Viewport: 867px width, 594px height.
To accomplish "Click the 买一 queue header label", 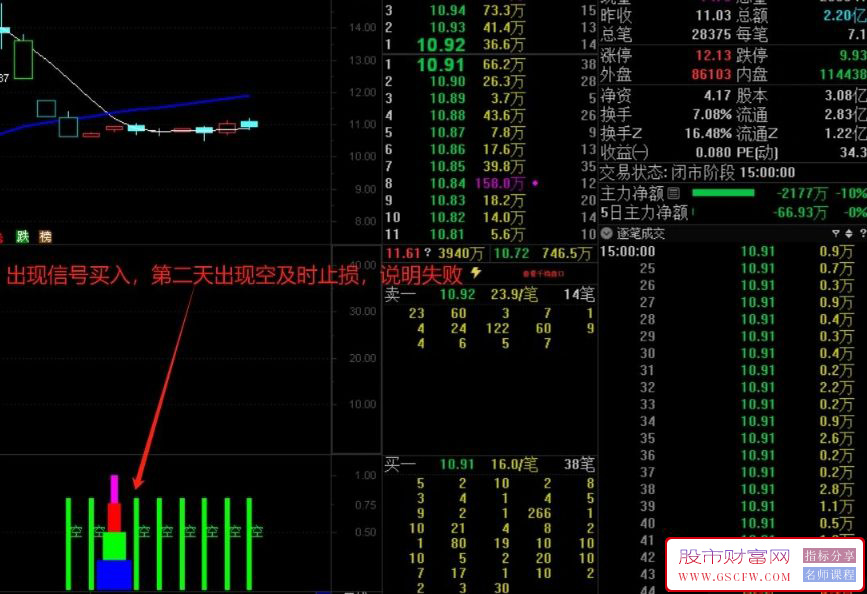I will coord(400,465).
